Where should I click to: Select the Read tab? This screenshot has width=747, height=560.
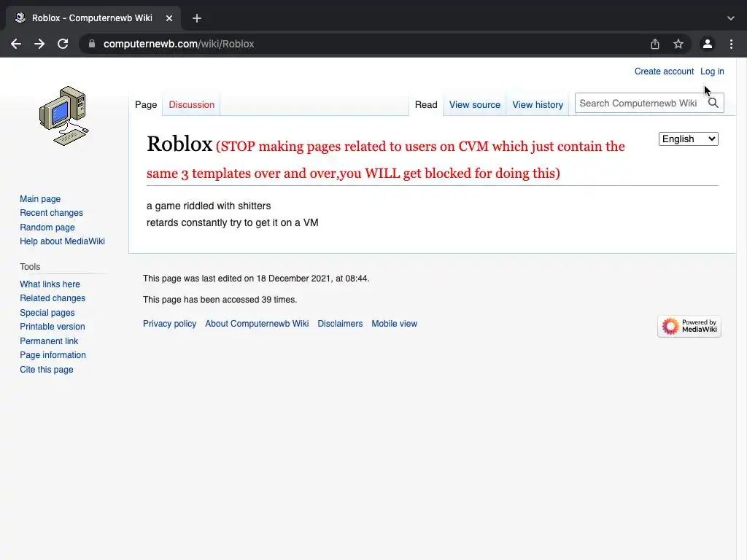point(426,105)
